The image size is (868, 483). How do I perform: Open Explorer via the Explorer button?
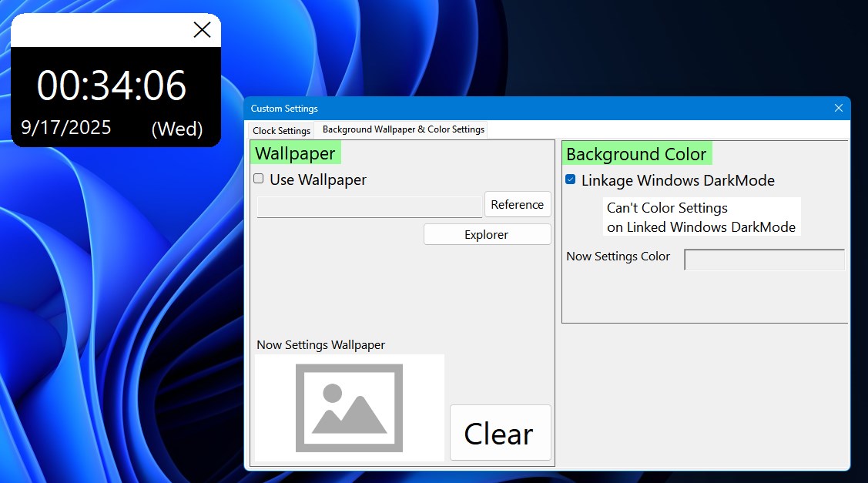[x=487, y=234]
